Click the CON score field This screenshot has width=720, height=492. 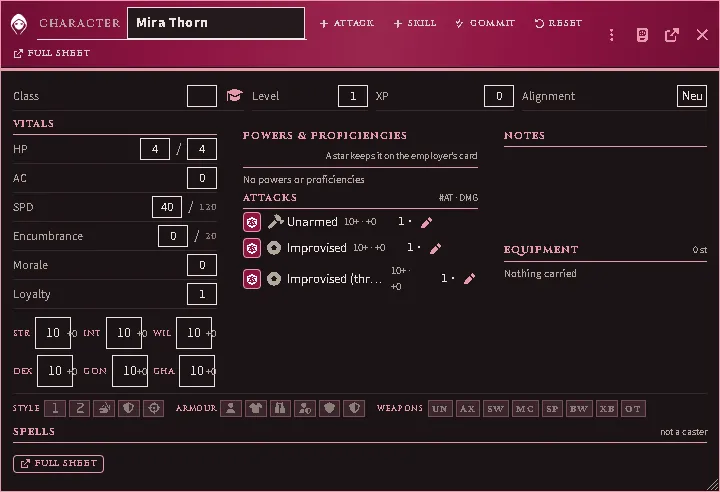[x=130, y=371]
